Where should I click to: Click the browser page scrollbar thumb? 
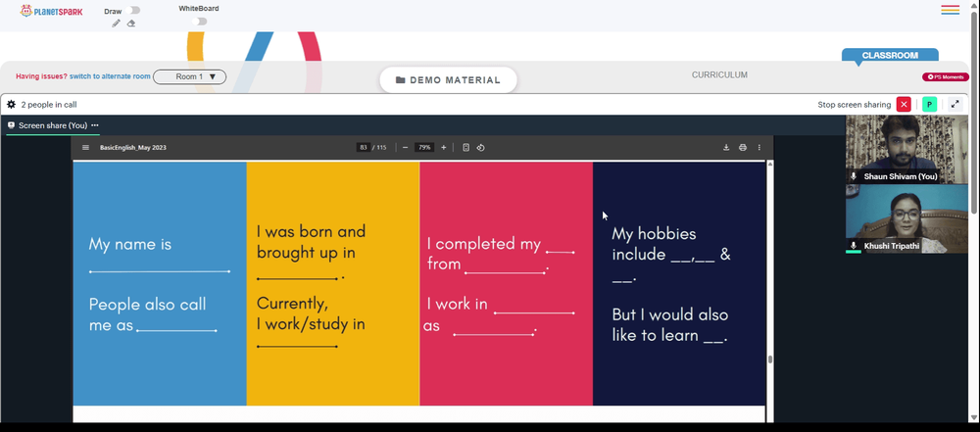point(974,112)
